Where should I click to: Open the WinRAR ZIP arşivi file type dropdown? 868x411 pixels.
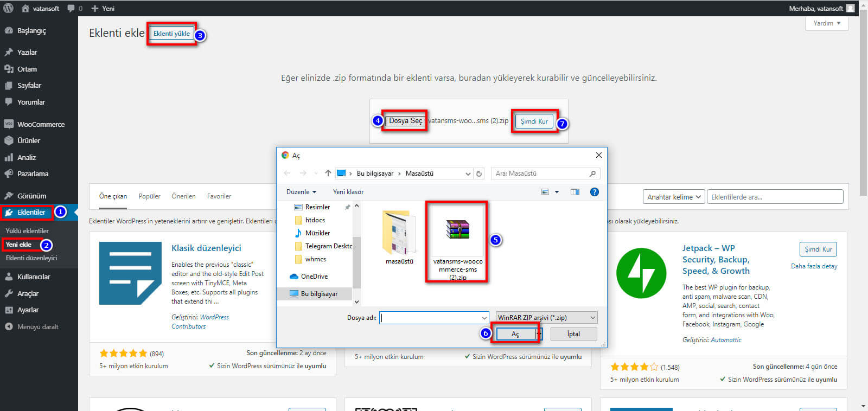(547, 318)
